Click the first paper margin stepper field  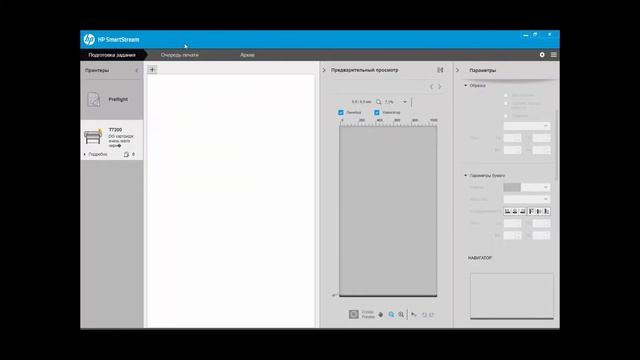click(513, 223)
